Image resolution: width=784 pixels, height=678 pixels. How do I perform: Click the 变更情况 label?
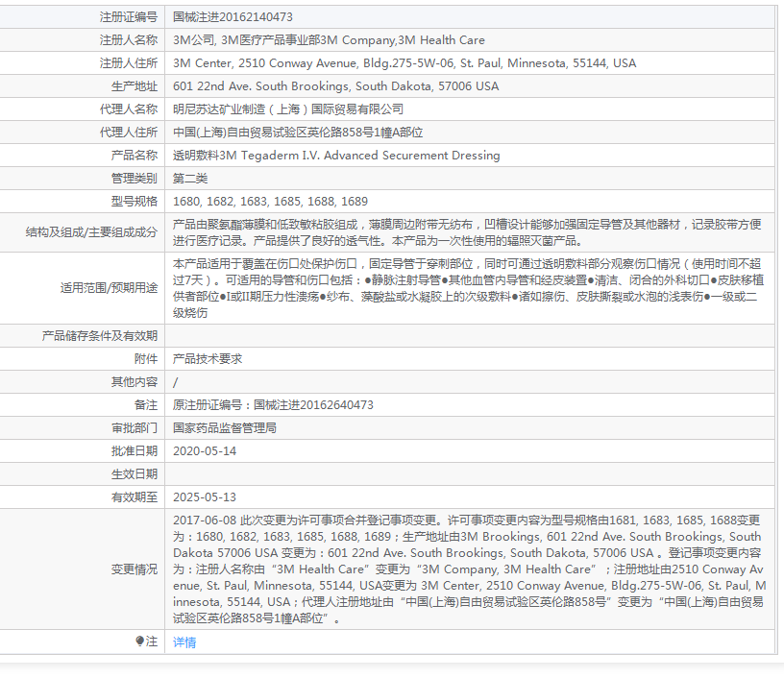135,569
